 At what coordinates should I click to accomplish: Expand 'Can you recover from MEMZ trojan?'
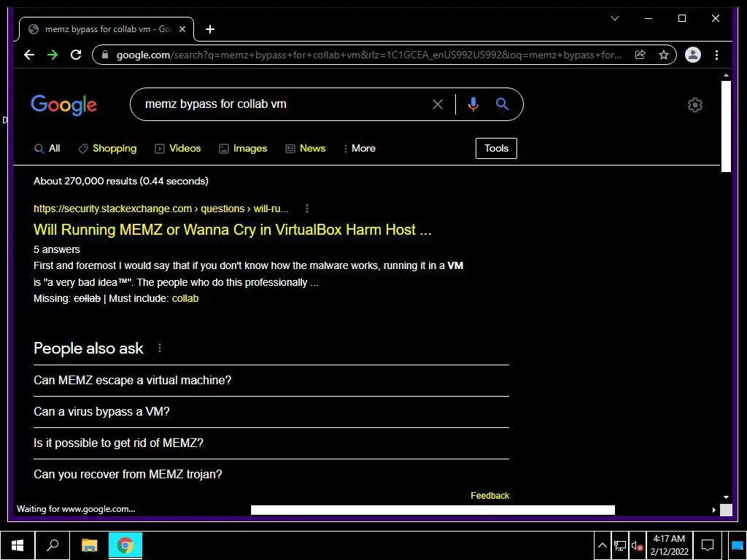pyautogui.click(x=271, y=474)
